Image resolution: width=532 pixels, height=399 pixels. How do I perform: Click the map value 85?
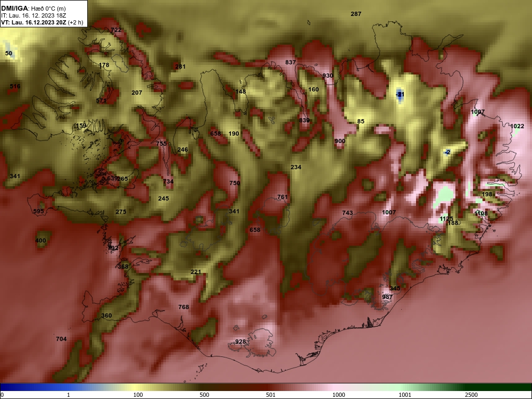click(361, 121)
